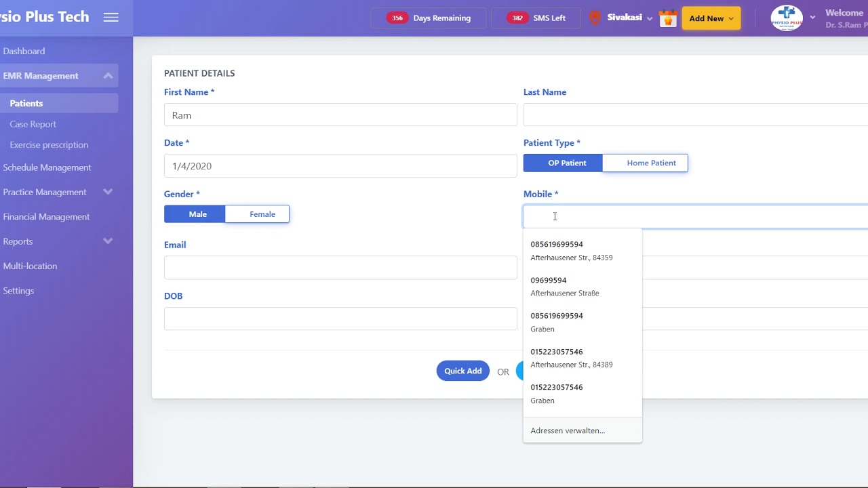Collapse the EMR Management section chevron
The height and width of the screenshot is (488, 868).
point(108,76)
